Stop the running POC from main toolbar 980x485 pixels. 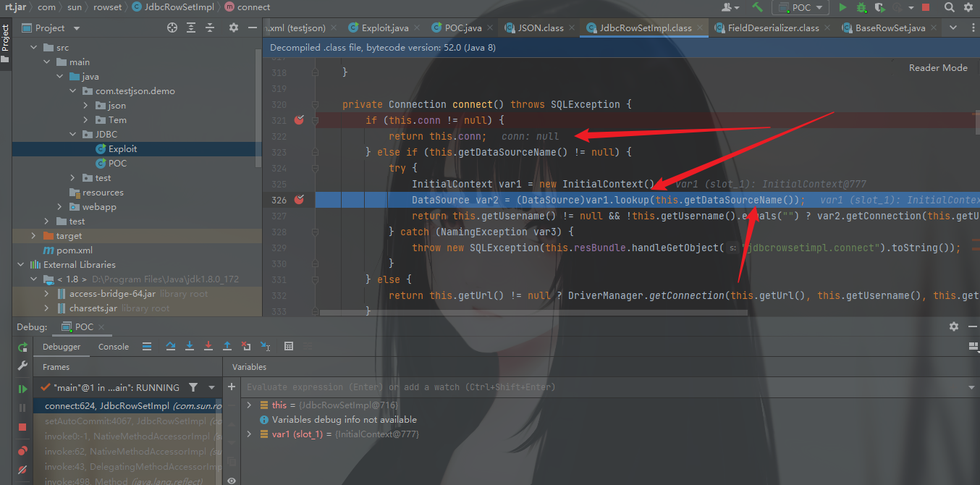pos(926,7)
